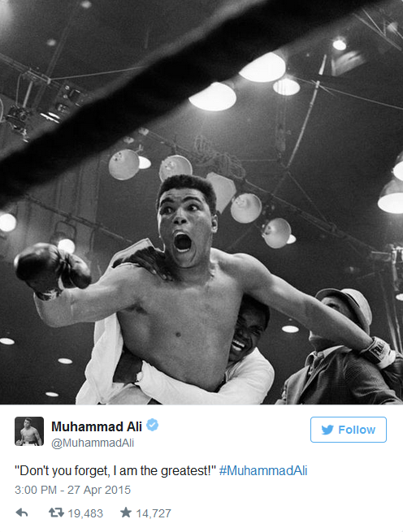
Task: Open the tweet timestamp 3:00 PM - 27 Apr 2015
Action: click(72, 490)
